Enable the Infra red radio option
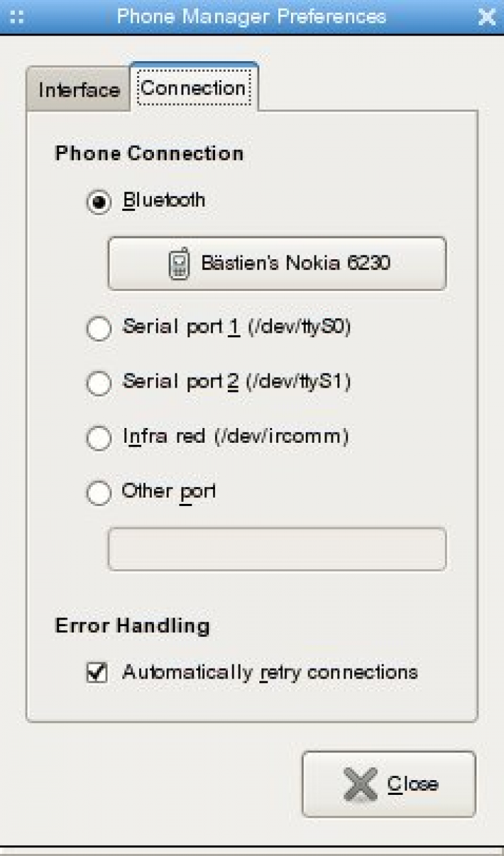Viewport: 504px width, 856px height. click(x=99, y=438)
